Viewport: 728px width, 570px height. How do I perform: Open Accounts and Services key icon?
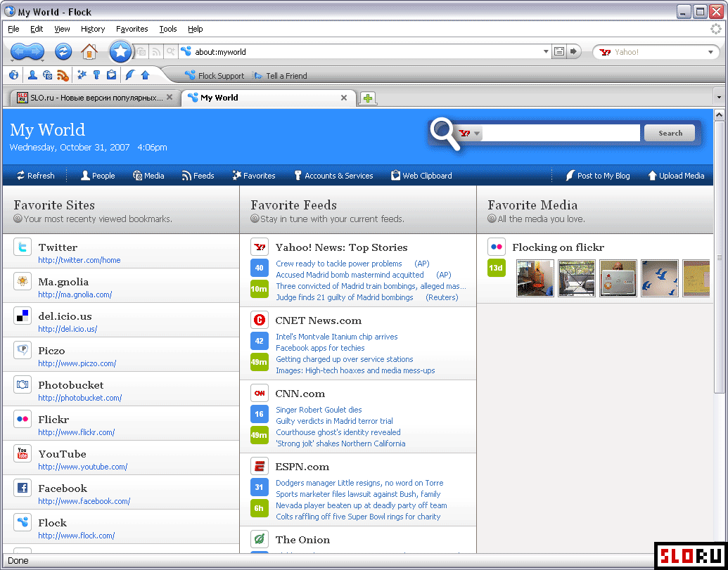(96, 75)
